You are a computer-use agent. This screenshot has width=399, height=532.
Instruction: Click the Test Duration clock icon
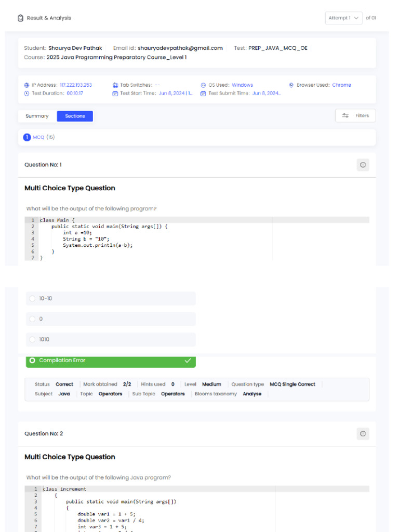(x=26, y=94)
